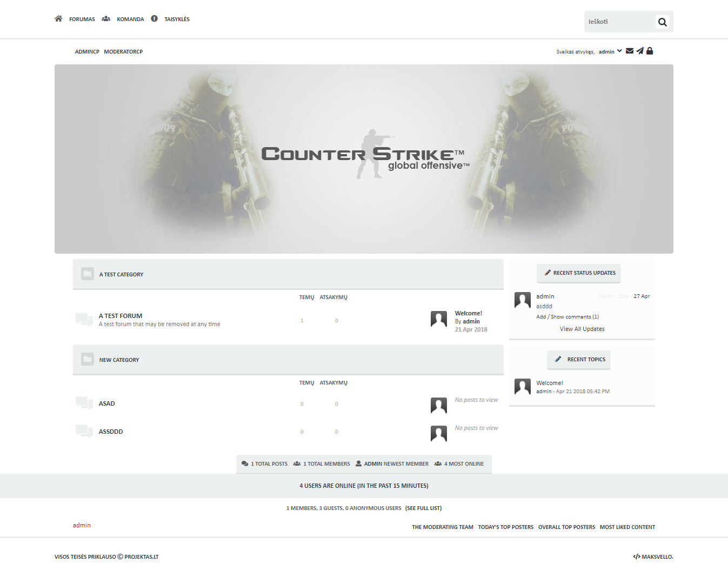728x576 pixels.
Task: Click the avatar beside Welcome! last post
Action: pyautogui.click(x=439, y=319)
